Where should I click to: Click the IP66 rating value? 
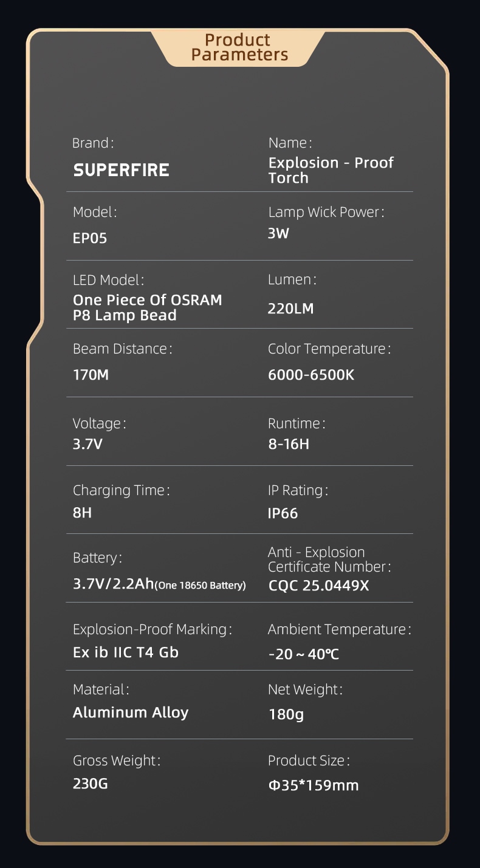[x=283, y=513]
